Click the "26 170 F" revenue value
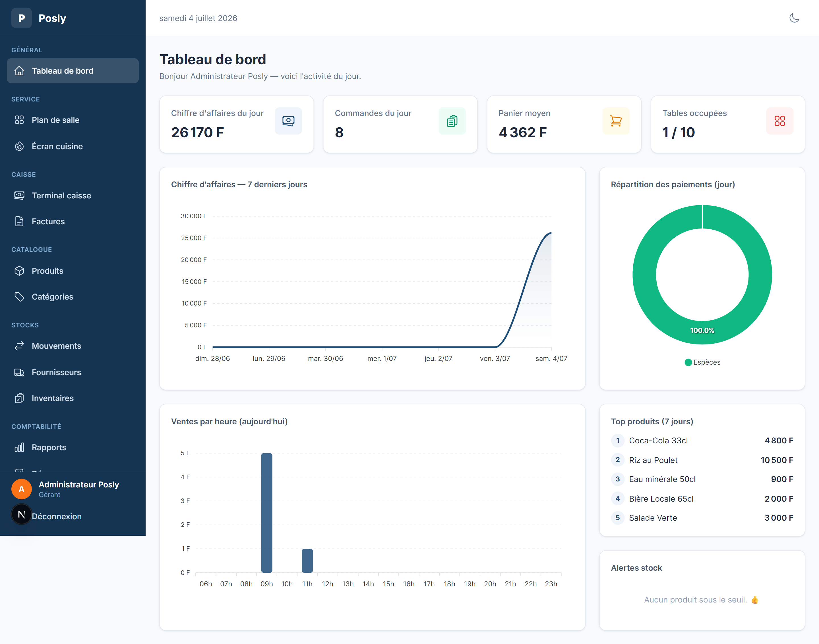Viewport: 819px width, 644px height. click(x=197, y=132)
